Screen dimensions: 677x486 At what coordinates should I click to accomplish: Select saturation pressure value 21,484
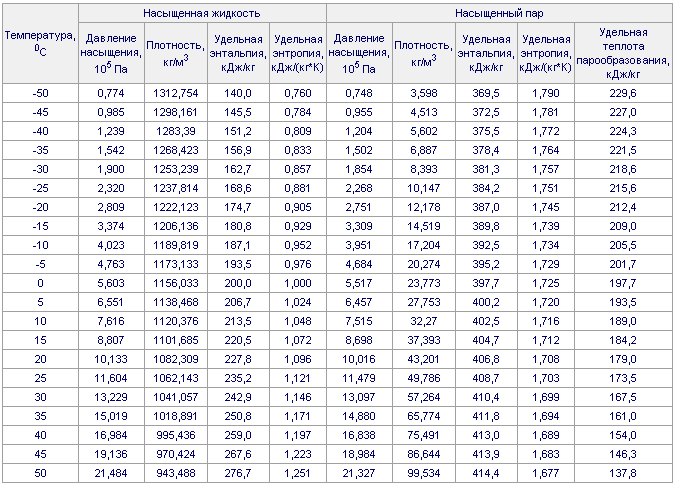(111, 472)
